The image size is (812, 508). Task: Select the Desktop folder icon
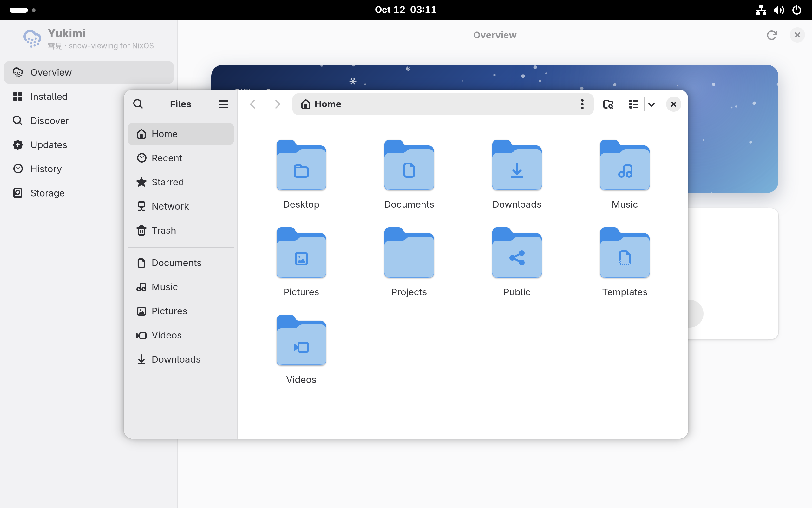tap(301, 165)
